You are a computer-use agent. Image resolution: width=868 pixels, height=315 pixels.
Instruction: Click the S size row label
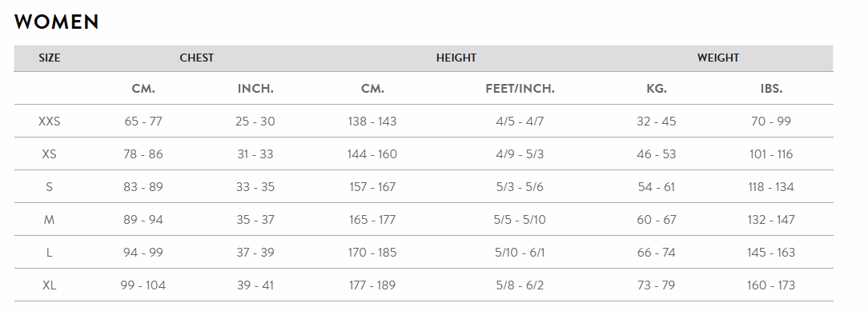click(50, 187)
